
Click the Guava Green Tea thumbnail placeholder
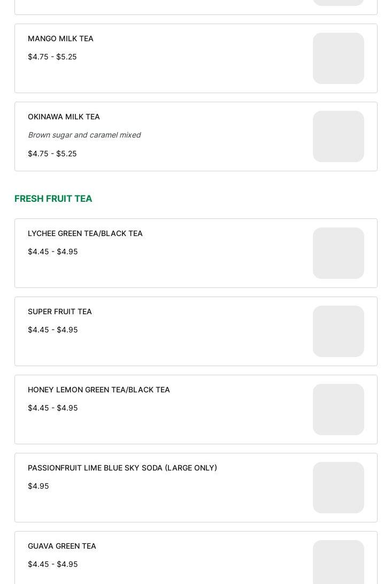pyautogui.click(x=338, y=562)
